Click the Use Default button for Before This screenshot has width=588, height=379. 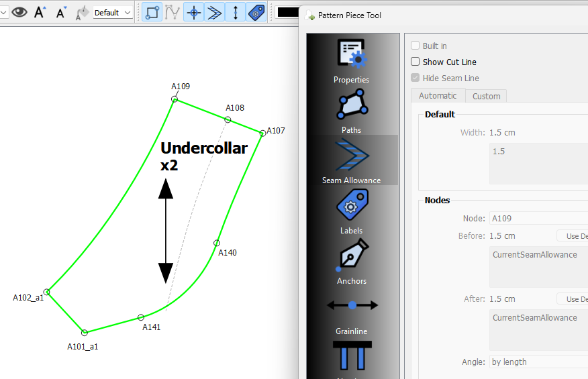point(573,236)
